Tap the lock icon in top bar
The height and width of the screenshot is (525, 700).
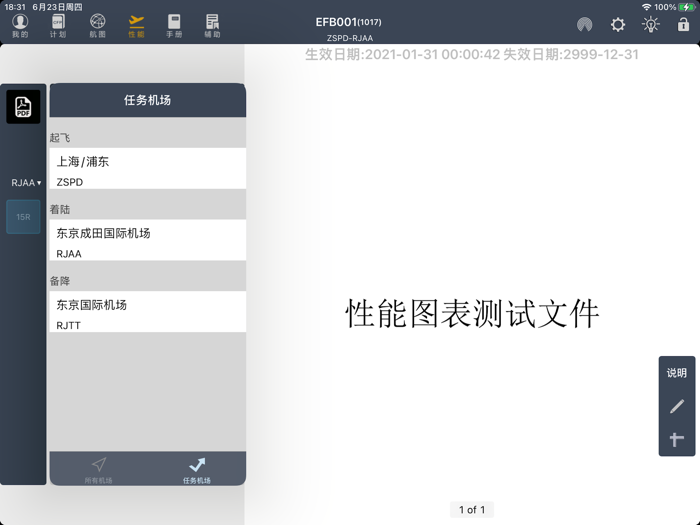pyautogui.click(x=683, y=24)
